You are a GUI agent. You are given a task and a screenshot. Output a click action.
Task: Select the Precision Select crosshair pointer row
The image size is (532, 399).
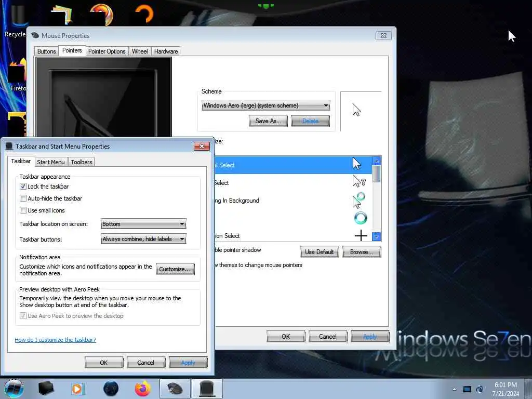tap(293, 235)
